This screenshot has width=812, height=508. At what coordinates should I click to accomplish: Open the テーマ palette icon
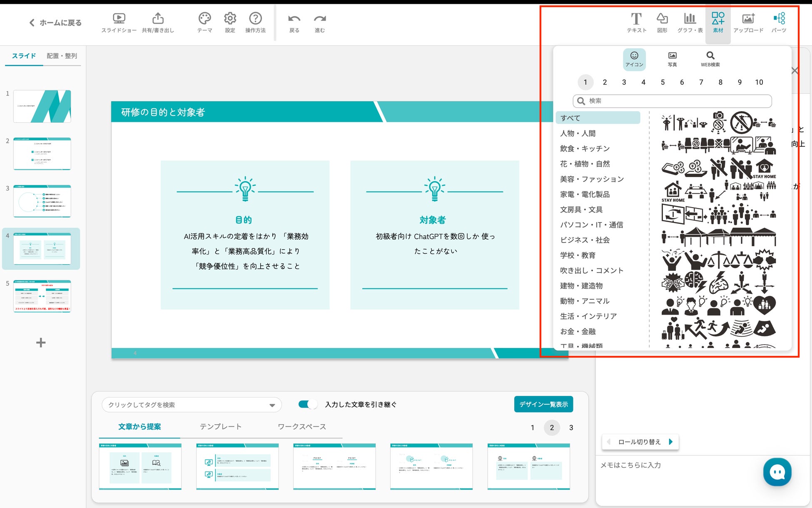click(204, 19)
